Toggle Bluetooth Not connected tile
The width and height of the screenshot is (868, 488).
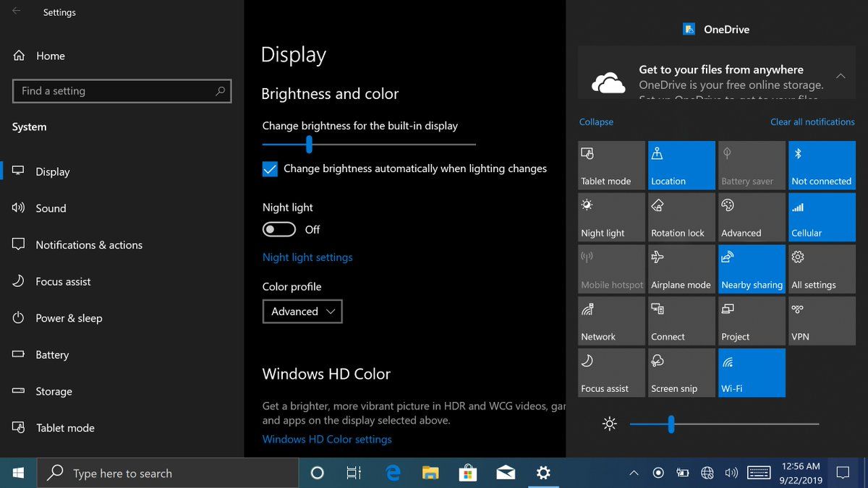822,166
